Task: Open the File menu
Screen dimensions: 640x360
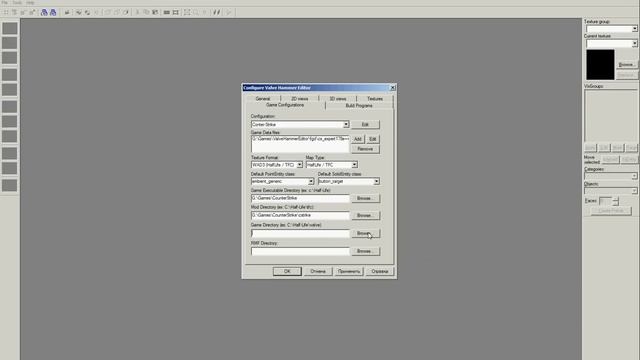Action: (4, 2)
